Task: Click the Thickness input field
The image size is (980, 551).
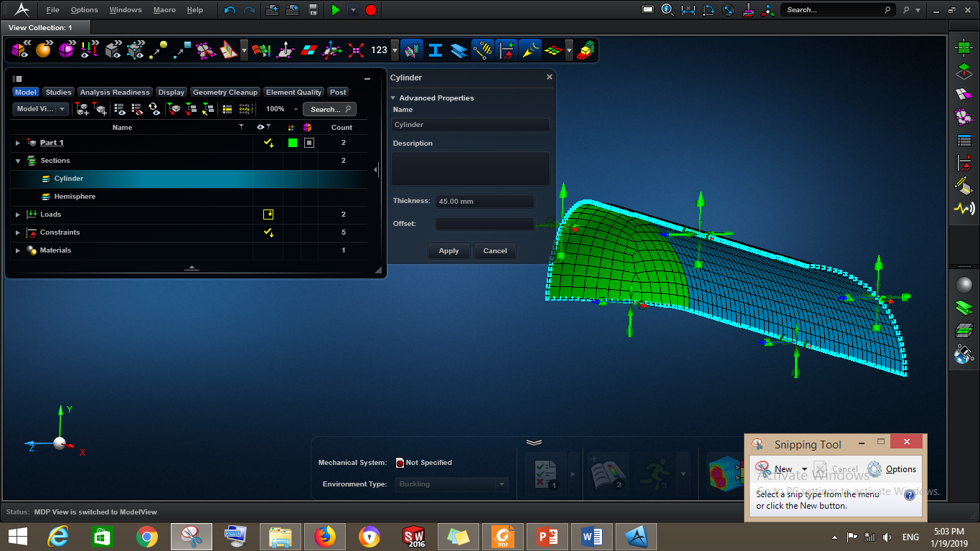Action: point(485,202)
